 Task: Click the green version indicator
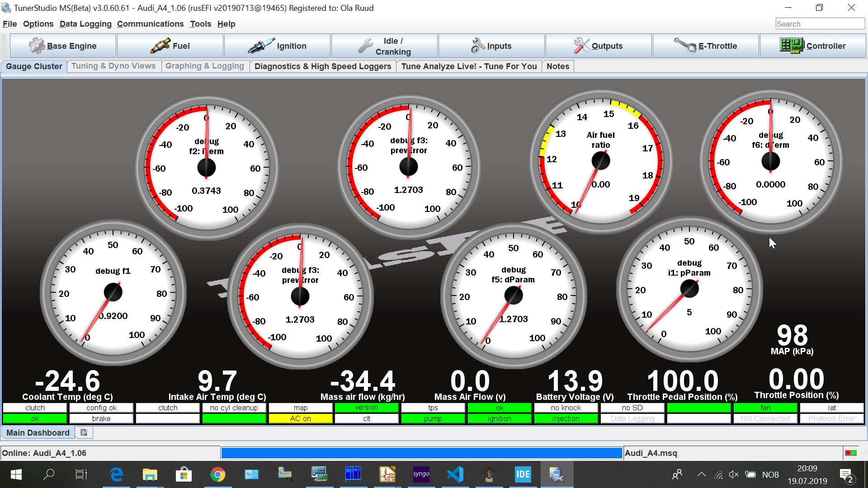(x=367, y=408)
